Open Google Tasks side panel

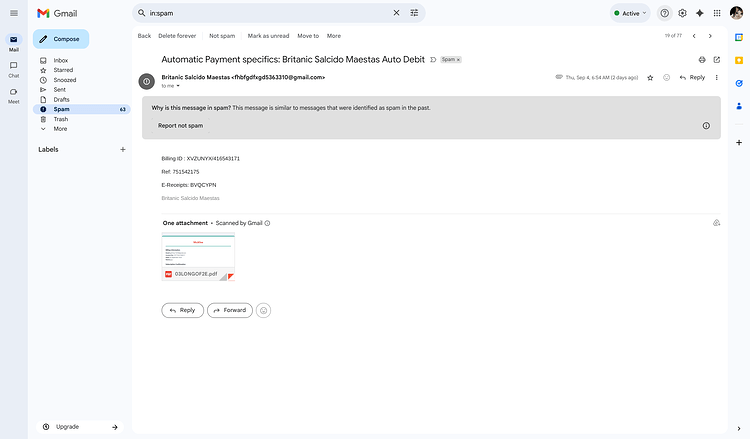pos(739,83)
